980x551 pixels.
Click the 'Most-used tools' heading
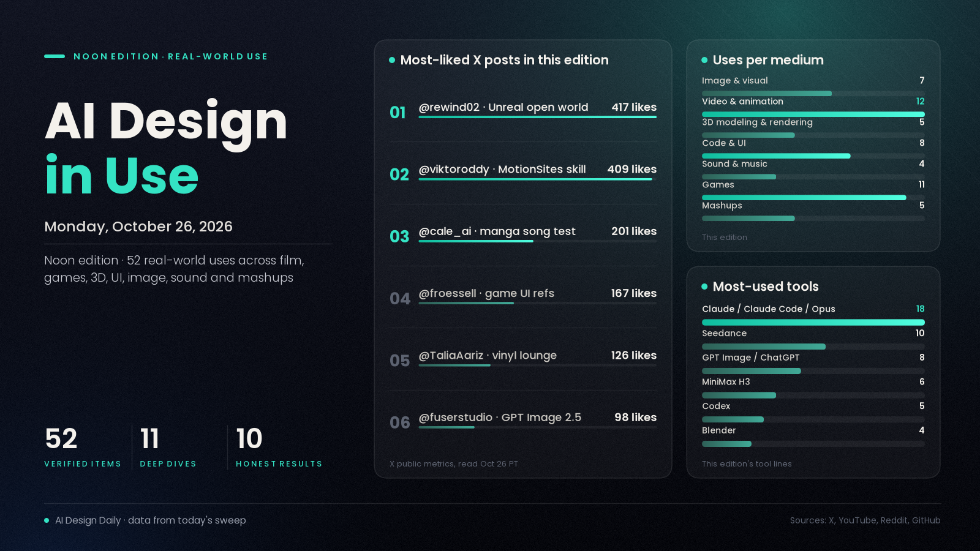point(766,287)
